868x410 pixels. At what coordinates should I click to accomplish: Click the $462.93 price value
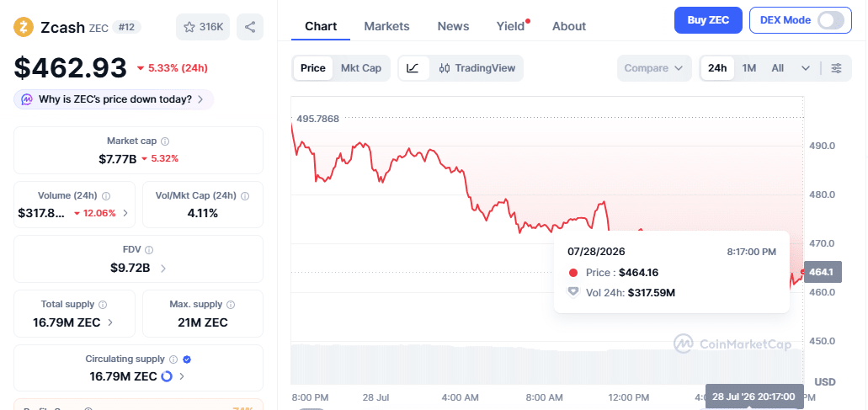(x=71, y=68)
